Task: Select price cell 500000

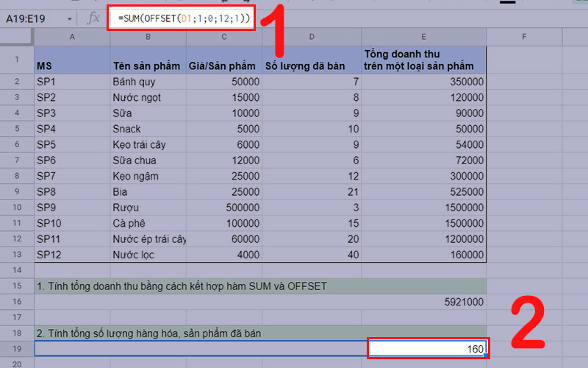Action: (224, 208)
